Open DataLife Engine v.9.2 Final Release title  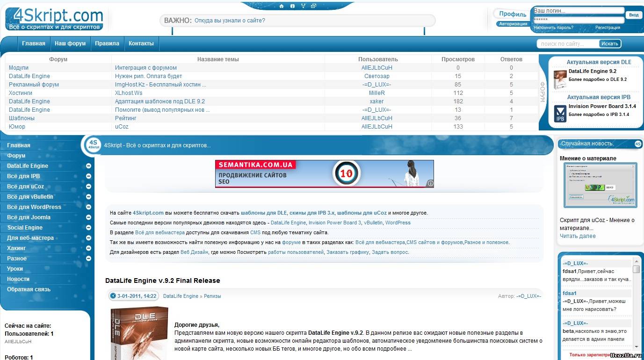pos(163,281)
